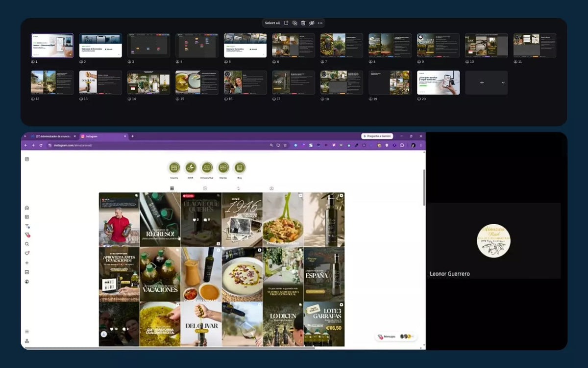Switch to the posts grid tab on profile
The height and width of the screenshot is (368, 588).
(x=172, y=188)
